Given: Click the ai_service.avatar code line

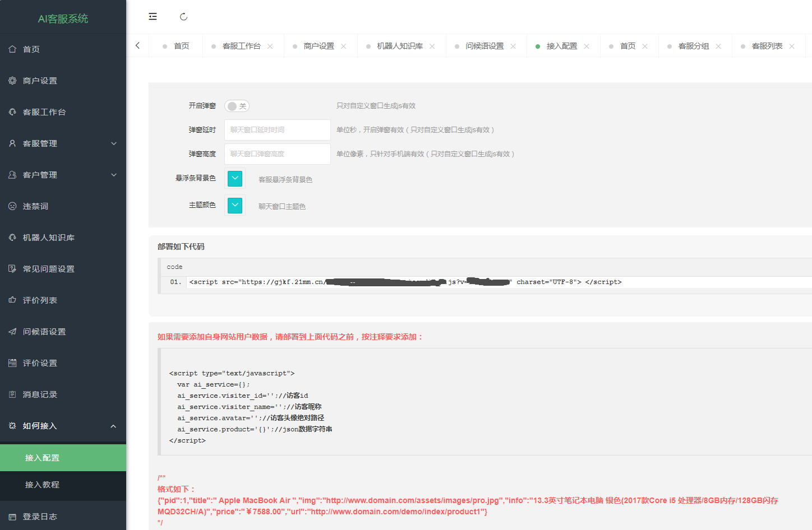Looking at the screenshot, I should point(251,418).
